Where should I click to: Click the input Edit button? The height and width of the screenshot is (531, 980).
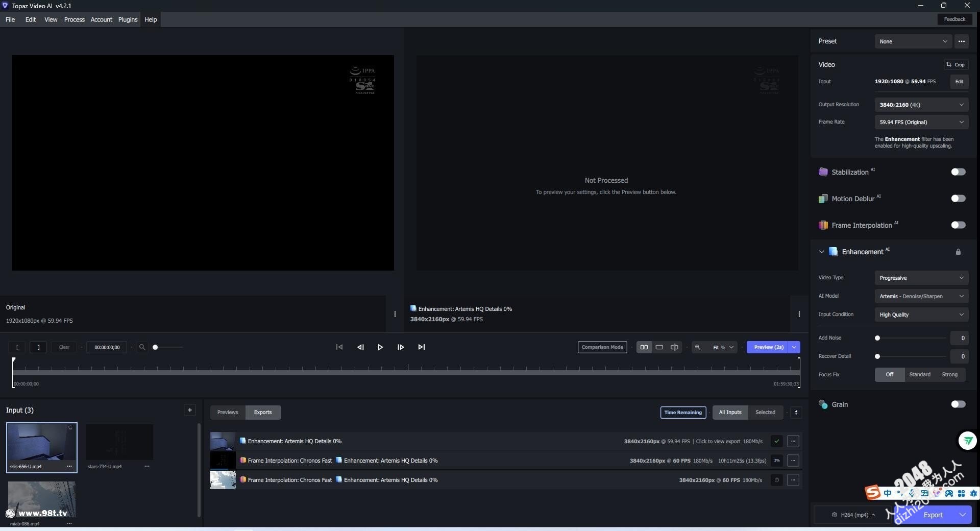tap(959, 82)
